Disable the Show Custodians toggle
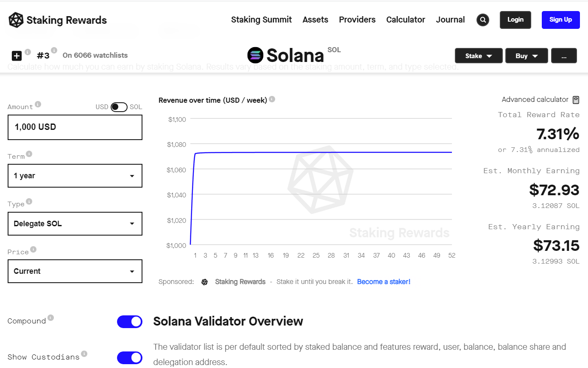 (x=130, y=358)
